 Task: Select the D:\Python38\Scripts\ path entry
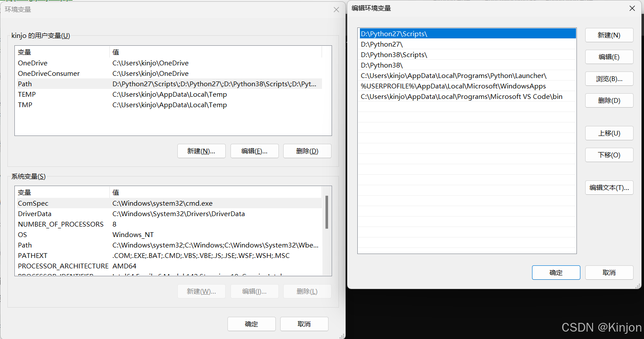pyautogui.click(x=467, y=54)
